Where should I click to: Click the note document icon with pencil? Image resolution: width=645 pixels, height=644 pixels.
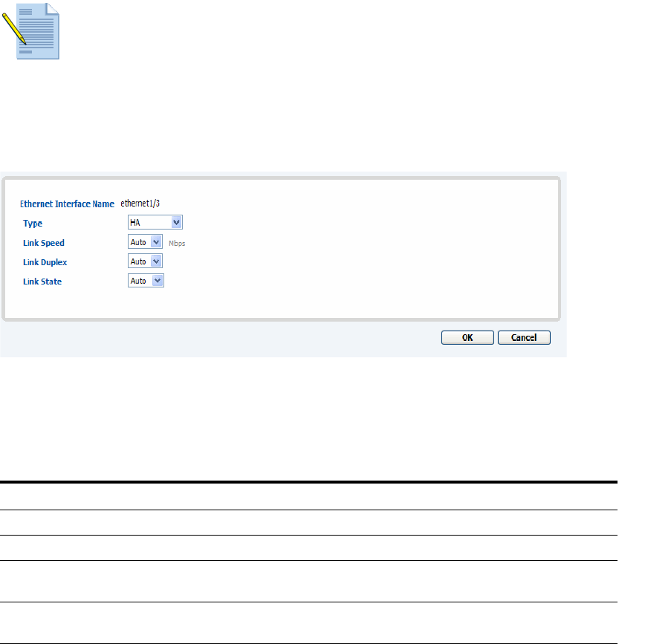31,31
